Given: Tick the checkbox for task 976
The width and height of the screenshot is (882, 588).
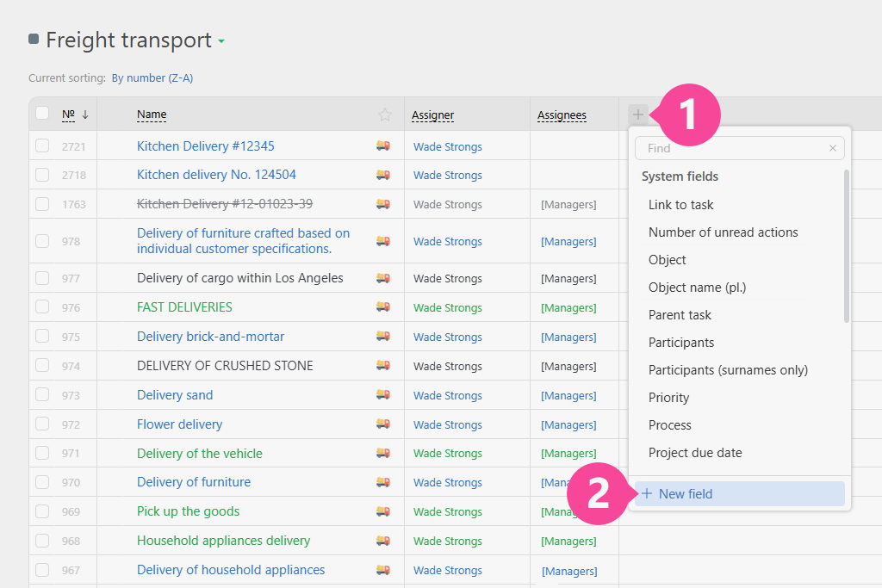Looking at the screenshot, I should point(42,306).
